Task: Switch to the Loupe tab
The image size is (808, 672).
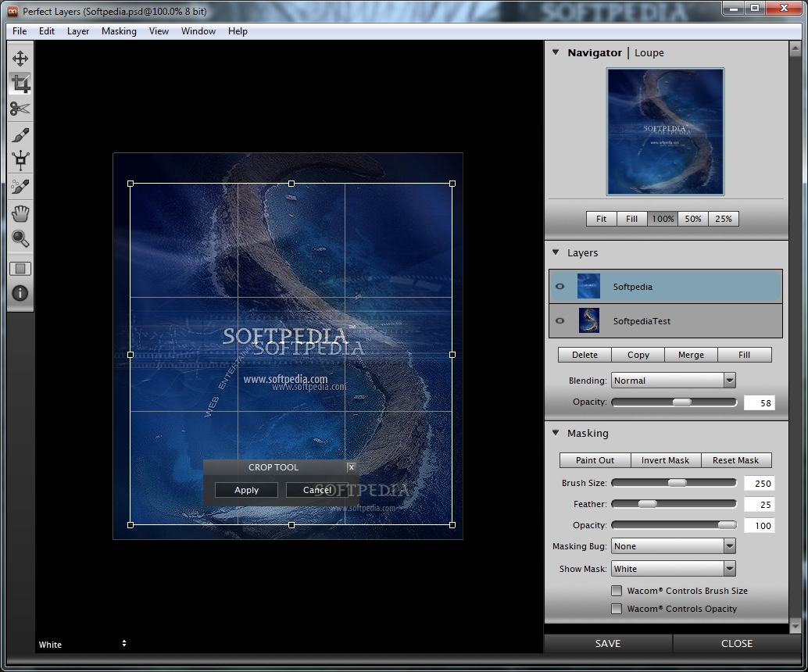Action: click(x=649, y=52)
